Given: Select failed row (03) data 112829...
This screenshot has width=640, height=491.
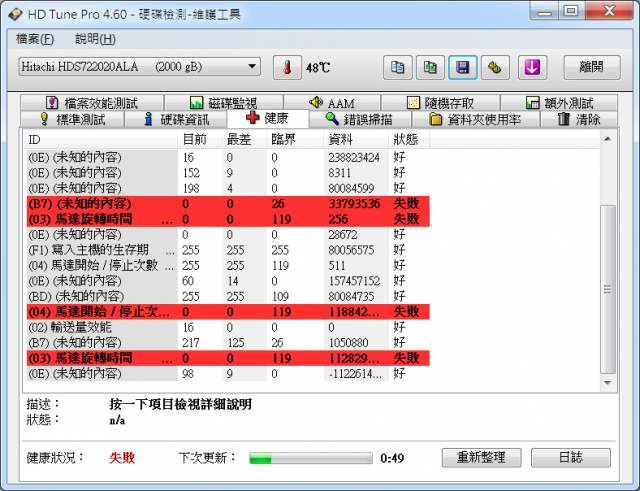Looking at the screenshot, I should point(228,358).
